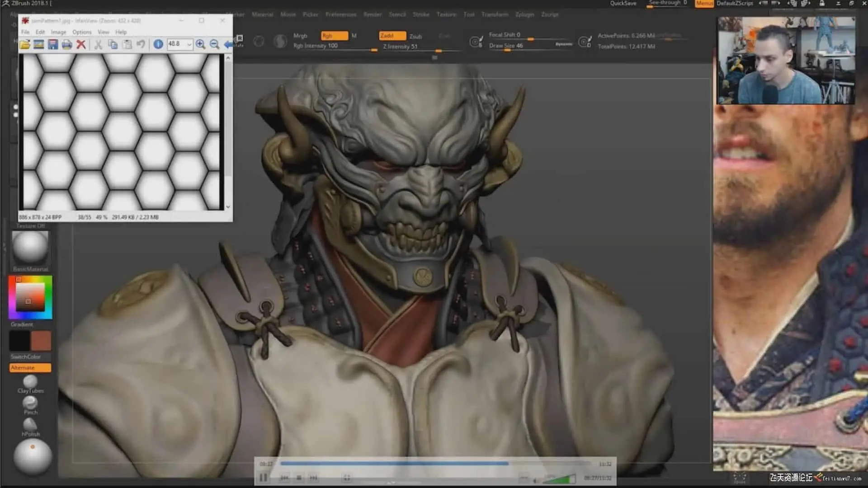Image resolution: width=868 pixels, height=488 pixels.
Task: Open ZBrush Preferences menu
Action: point(341,14)
